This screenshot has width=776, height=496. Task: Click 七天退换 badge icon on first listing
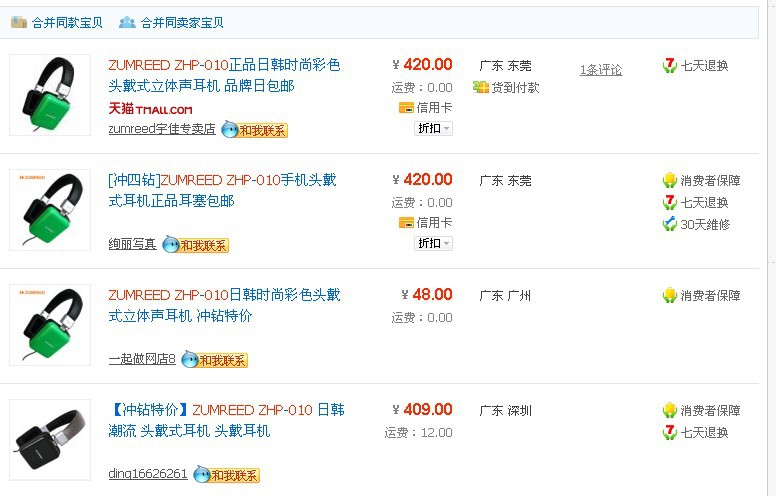670,65
